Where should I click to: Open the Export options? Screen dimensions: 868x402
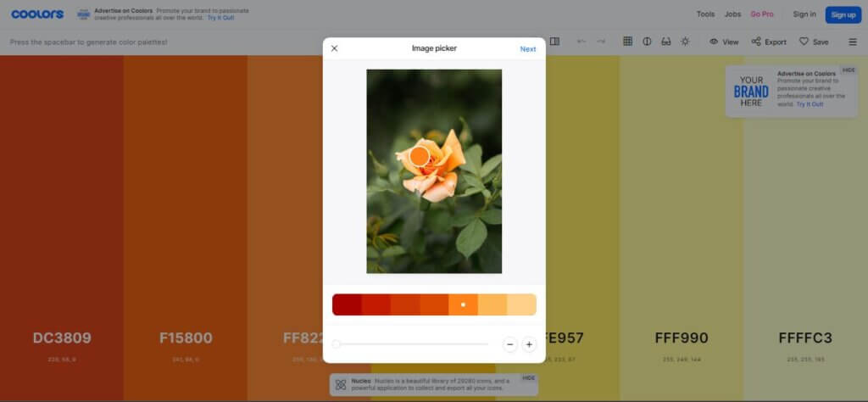click(x=769, y=42)
